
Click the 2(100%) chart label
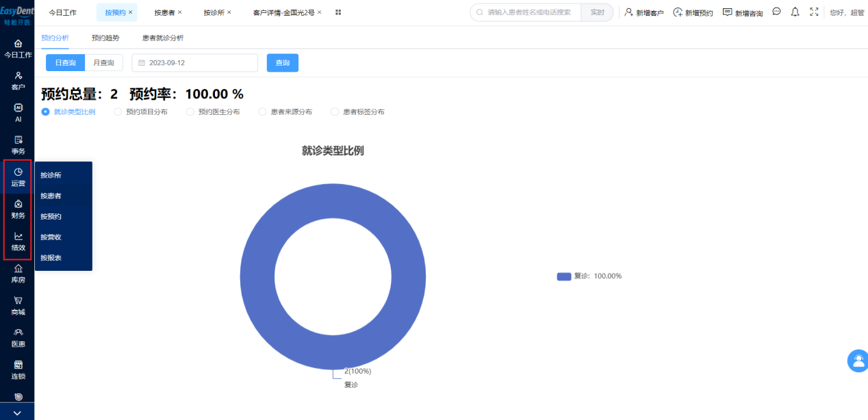(x=357, y=371)
